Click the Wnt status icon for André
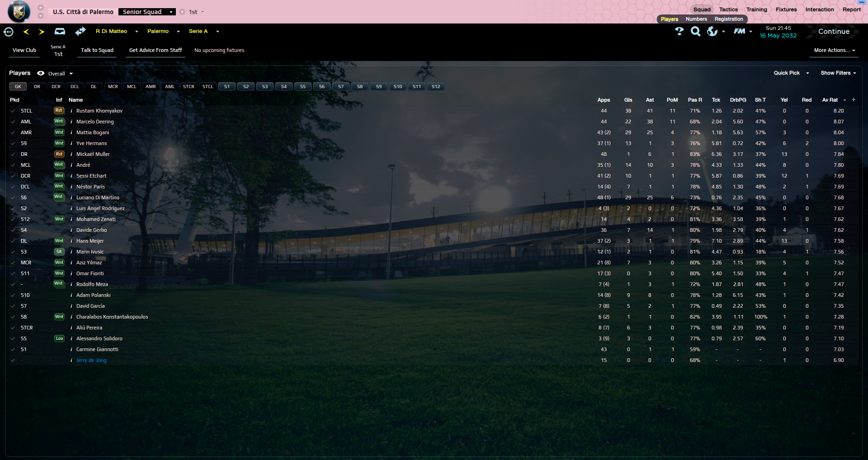Screen dimensions: 868x460 click(x=59, y=165)
